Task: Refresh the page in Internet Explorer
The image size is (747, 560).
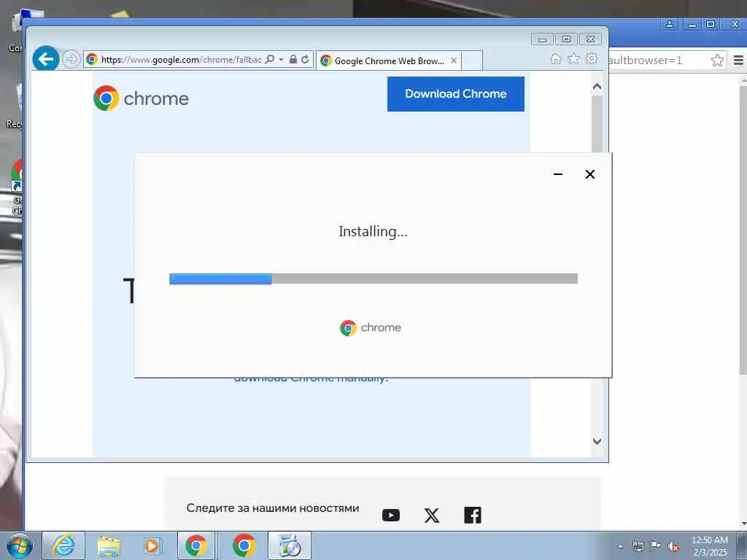Action: click(x=305, y=60)
